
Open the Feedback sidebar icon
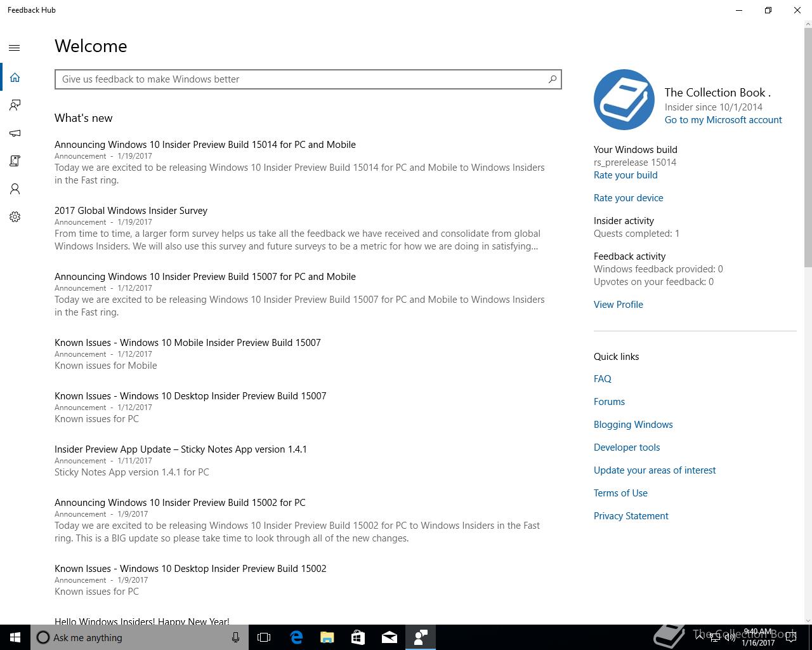pos(15,105)
